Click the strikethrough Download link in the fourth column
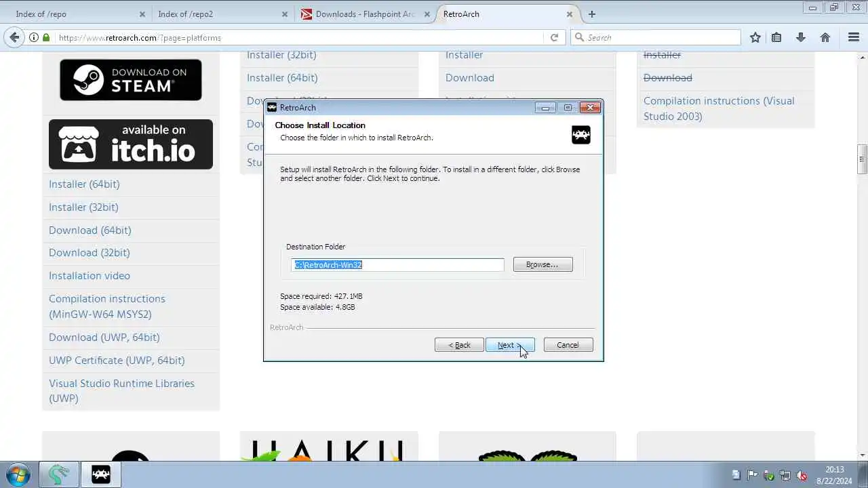This screenshot has height=488, width=868. click(668, 78)
